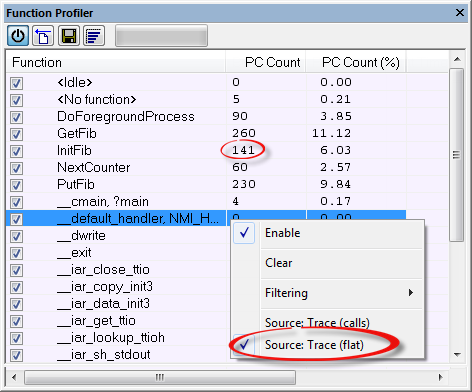Screen dimensions: 472x392
Task: Click the NextCounter percentage 2.57
Action: [x=336, y=167]
